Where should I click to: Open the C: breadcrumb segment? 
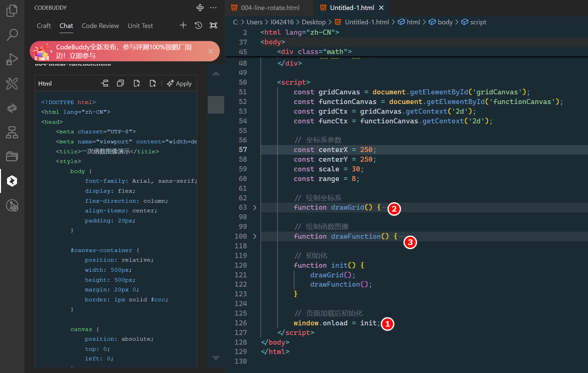click(235, 22)
